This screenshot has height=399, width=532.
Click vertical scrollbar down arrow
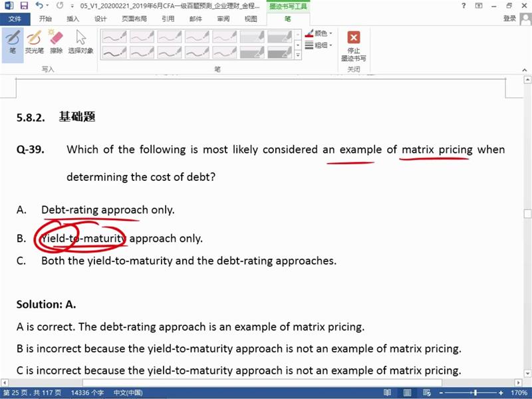(x=527, y=374)
